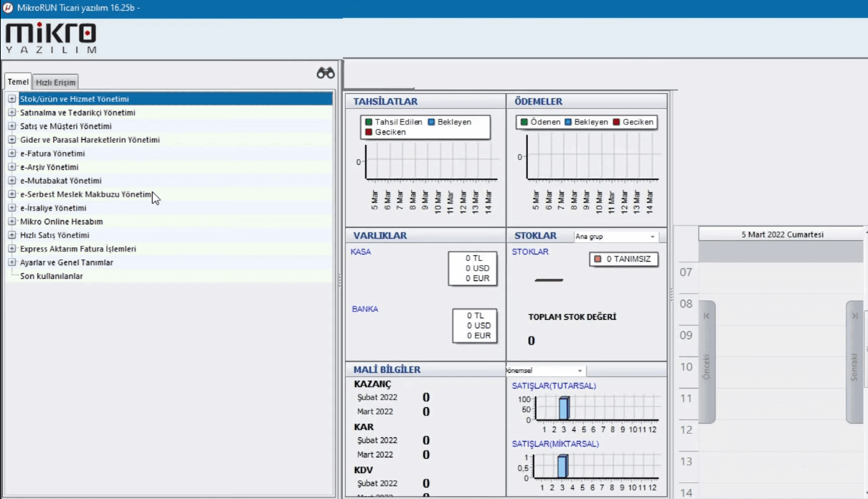Click the KASA label
This screenshot has height=499, width=868.
361,252
